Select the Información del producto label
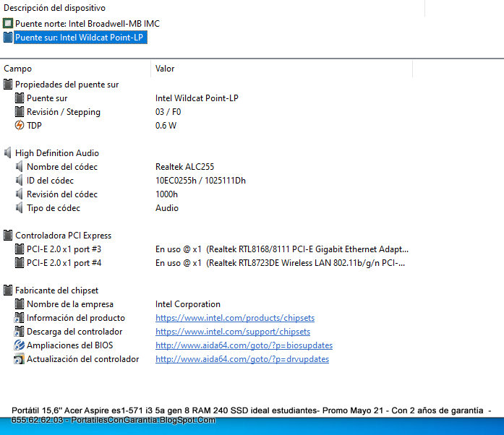Screen dimensions: 504x435 (x=76, y=318)
